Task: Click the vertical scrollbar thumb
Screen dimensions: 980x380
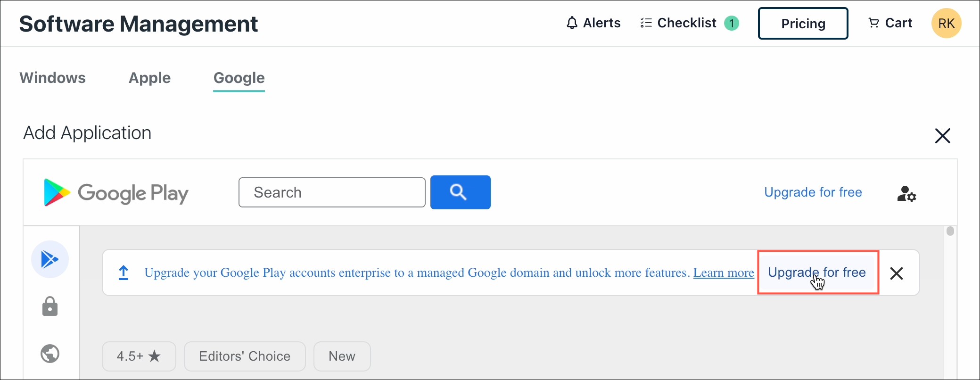Action: [950, 231]
